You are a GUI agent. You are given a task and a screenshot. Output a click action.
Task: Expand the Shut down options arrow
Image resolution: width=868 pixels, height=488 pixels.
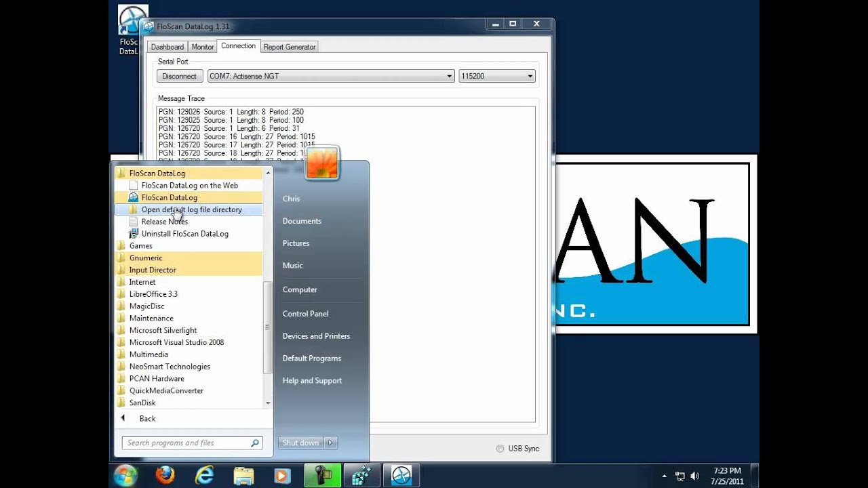(x=330, y=443)
